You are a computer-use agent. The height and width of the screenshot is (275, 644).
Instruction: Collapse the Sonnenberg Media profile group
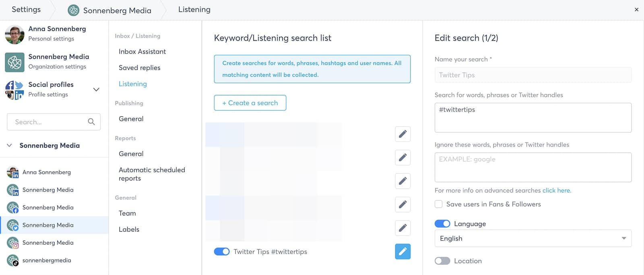point(9,145)
